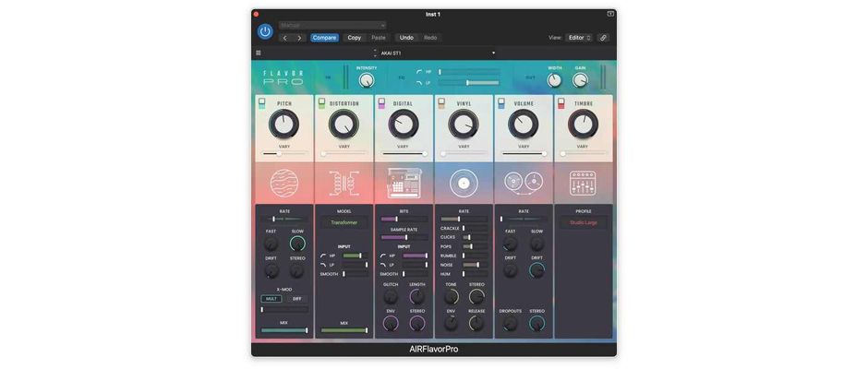Click the Digital input HP filter icon

click(383, 256)
